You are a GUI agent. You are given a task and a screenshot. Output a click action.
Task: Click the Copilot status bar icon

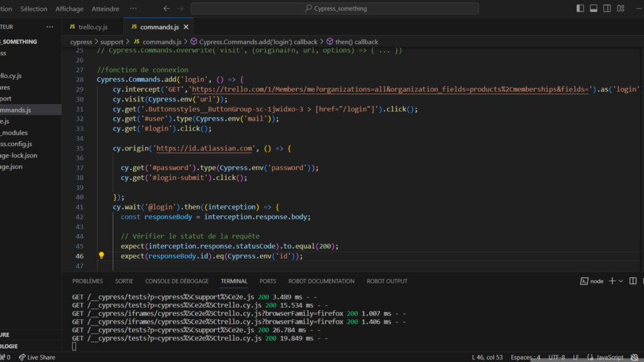pyautogui.click(x=634, y=358)
